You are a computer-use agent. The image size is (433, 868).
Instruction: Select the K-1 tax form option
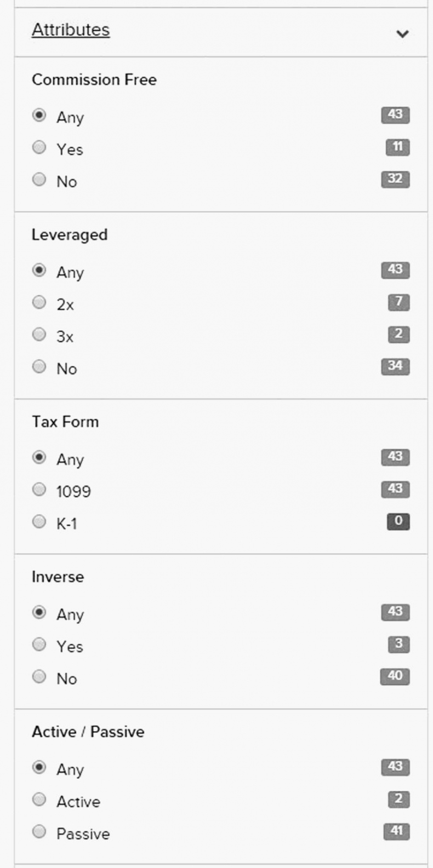tap(39, 521)
